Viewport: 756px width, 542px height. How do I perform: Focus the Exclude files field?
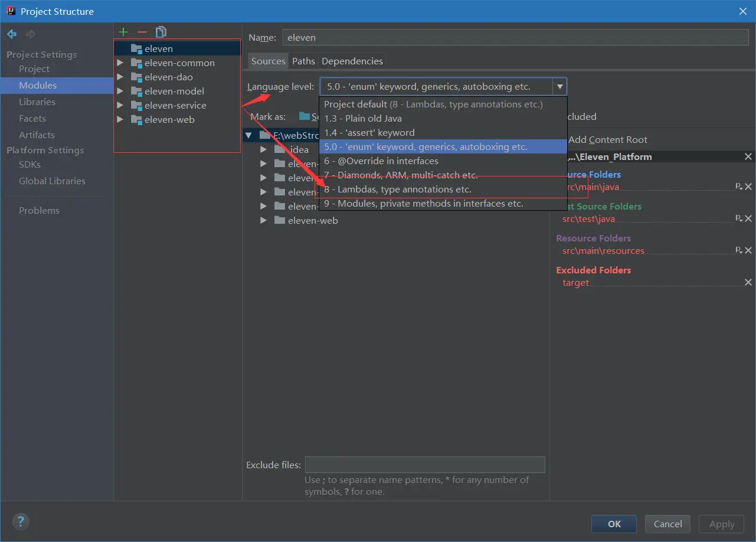tap(425, 465)
